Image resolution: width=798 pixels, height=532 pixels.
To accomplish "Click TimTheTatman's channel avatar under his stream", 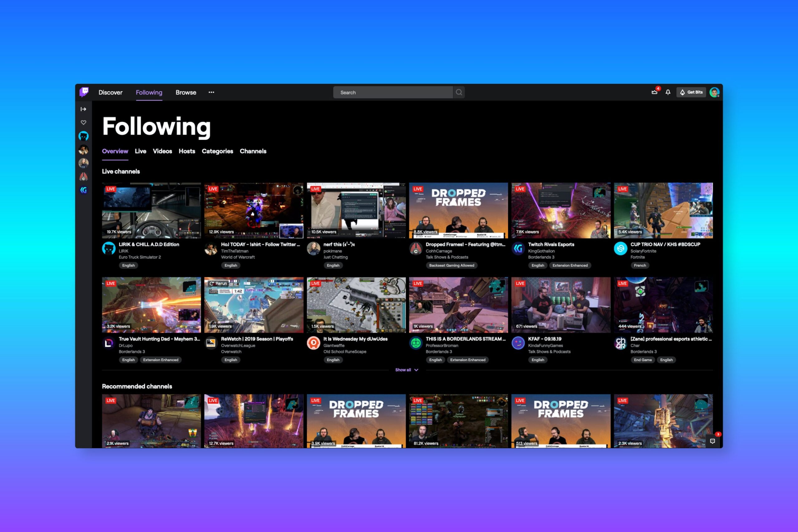I will point(211,249).
